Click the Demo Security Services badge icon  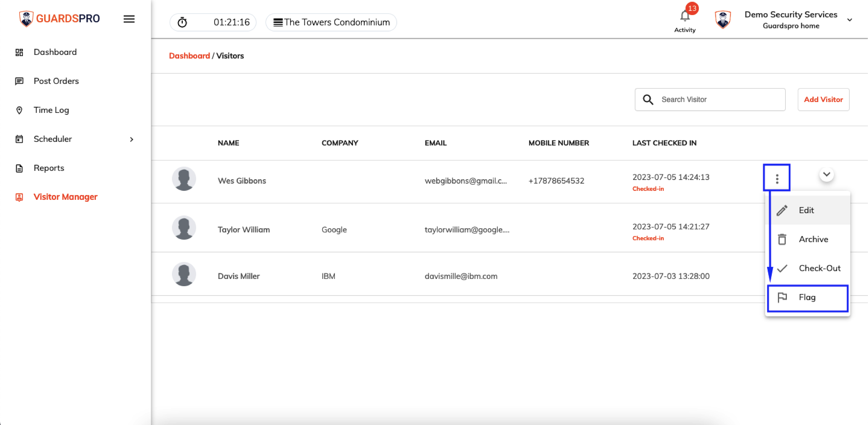click(x=723, y=20)
